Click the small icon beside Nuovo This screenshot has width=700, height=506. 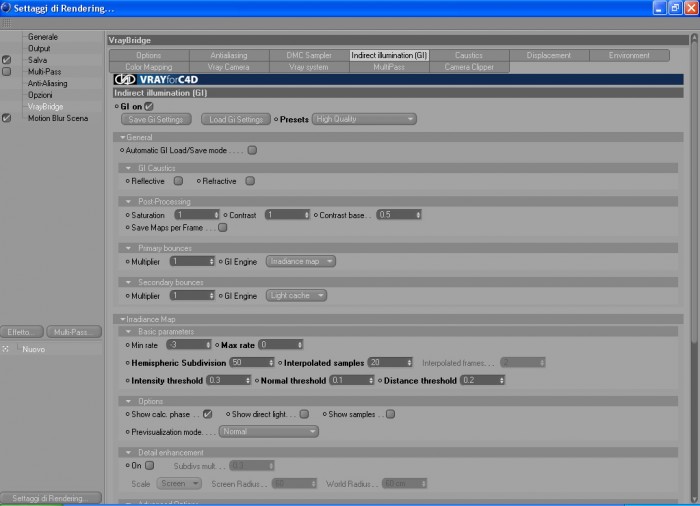tap(5, 349)
